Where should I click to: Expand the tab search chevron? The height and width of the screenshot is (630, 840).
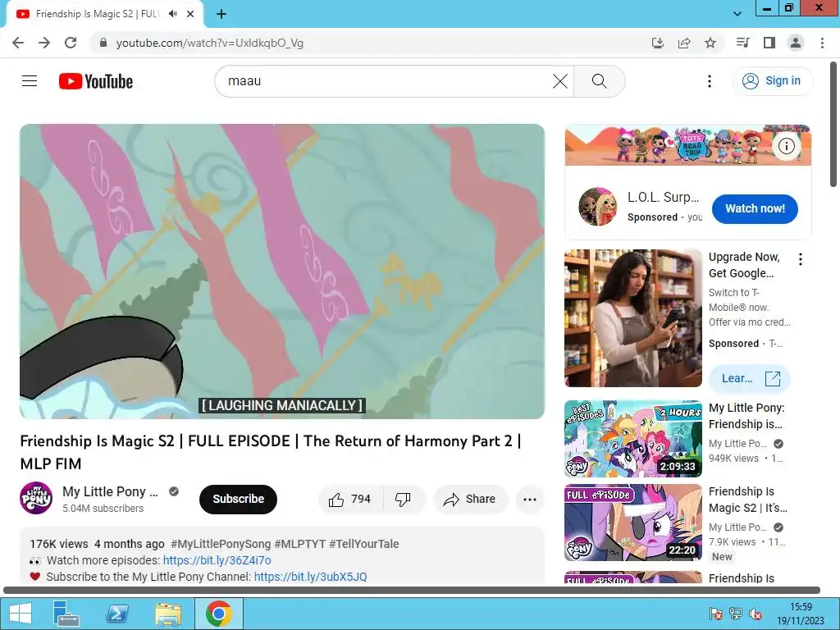coord(737,14)
